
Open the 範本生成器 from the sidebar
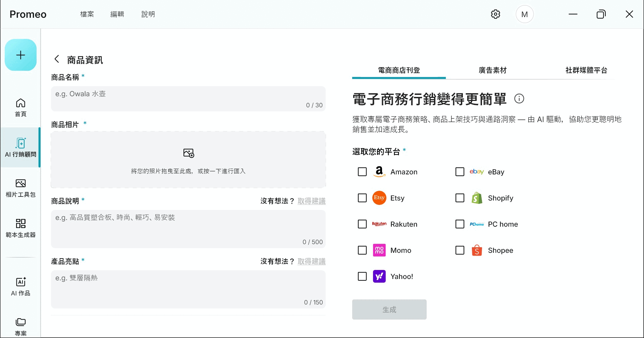tap(20, 228)
